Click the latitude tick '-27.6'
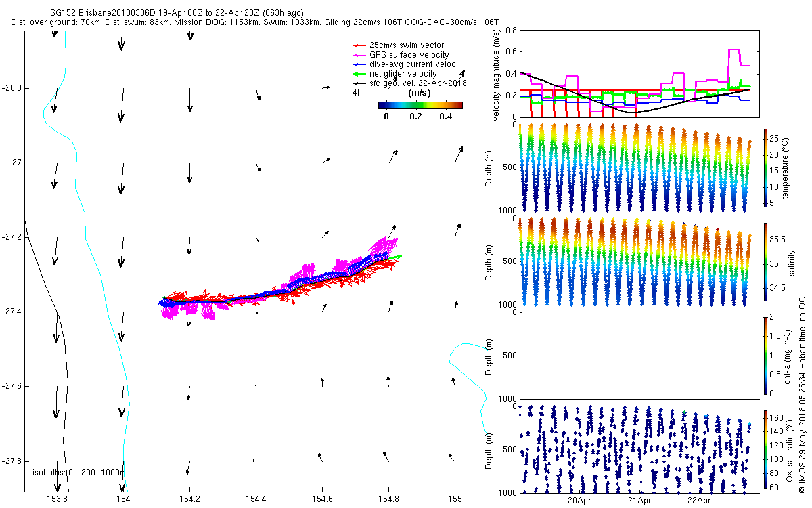Screen dimensions: 812x508 (x=13, y=386)
